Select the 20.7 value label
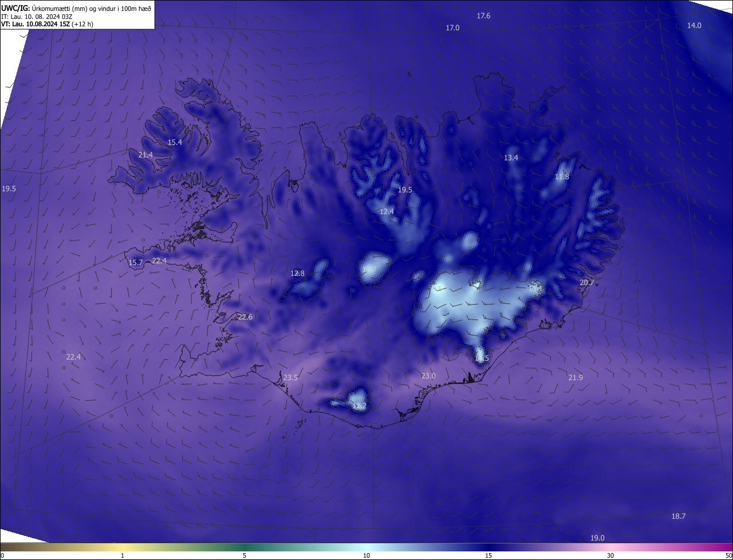This screenshot has height=560, width=733. tap(586, 283)
